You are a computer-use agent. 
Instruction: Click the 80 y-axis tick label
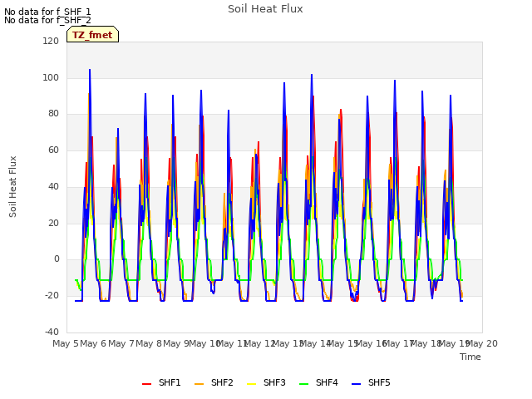(53, 114)
